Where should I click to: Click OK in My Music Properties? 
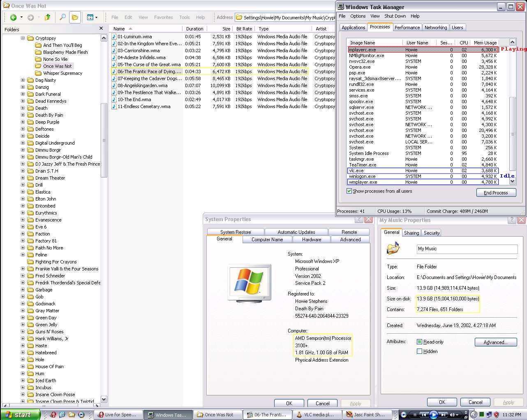442,402
